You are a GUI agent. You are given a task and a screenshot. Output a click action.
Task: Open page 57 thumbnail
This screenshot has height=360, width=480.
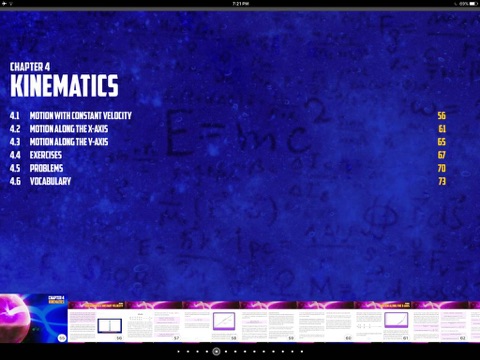154,322
